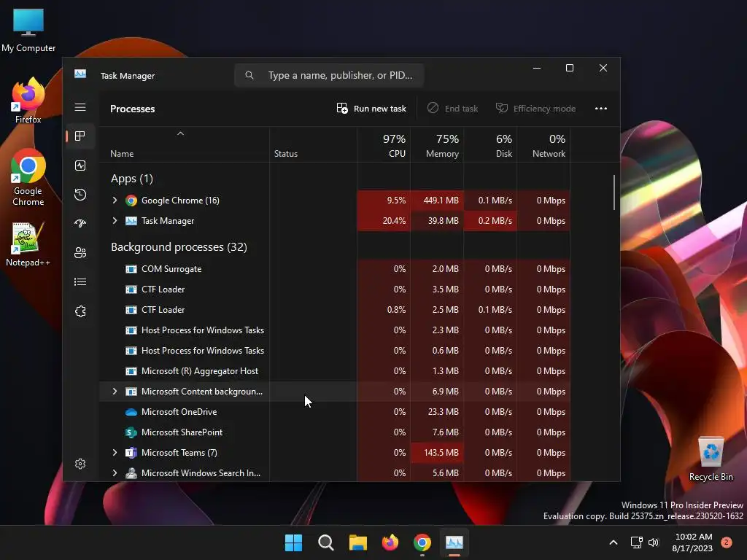Focus the name, publisher, or PID search box
This screenshot has width=747, height=560.
[x=329, y=75]
